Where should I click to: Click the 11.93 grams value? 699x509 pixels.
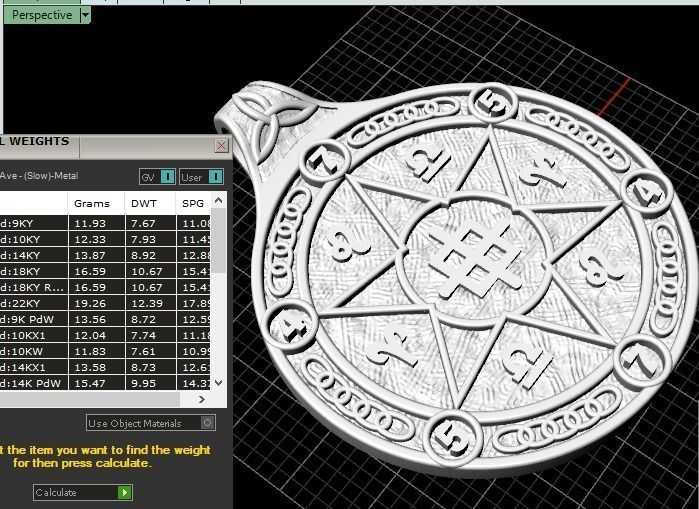[90, 223]
